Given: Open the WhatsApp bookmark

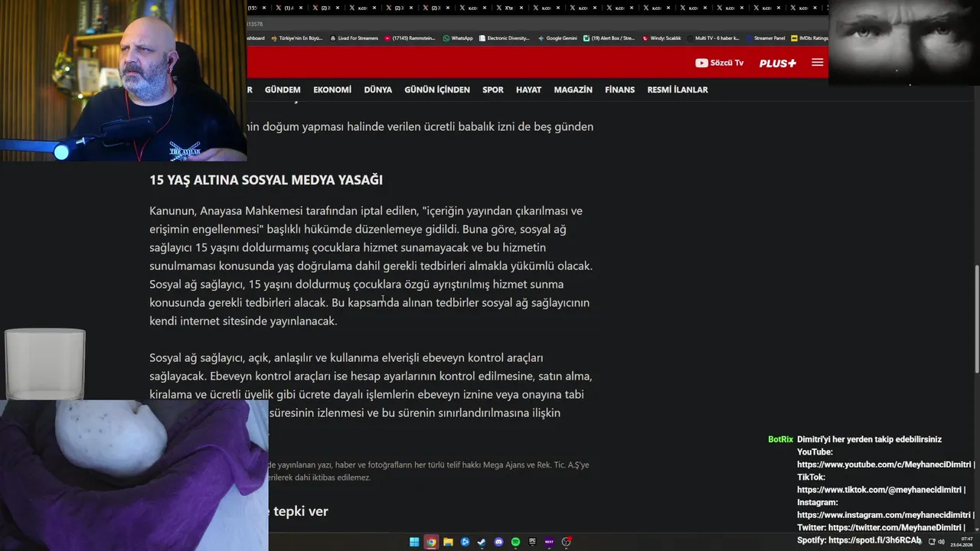Looking at the screenshot, I should coord(458,37).
